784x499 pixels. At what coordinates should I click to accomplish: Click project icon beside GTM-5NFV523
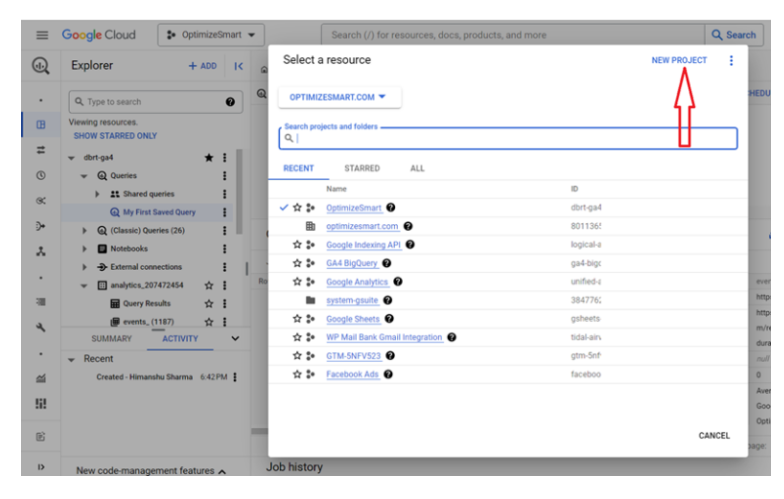310,356
